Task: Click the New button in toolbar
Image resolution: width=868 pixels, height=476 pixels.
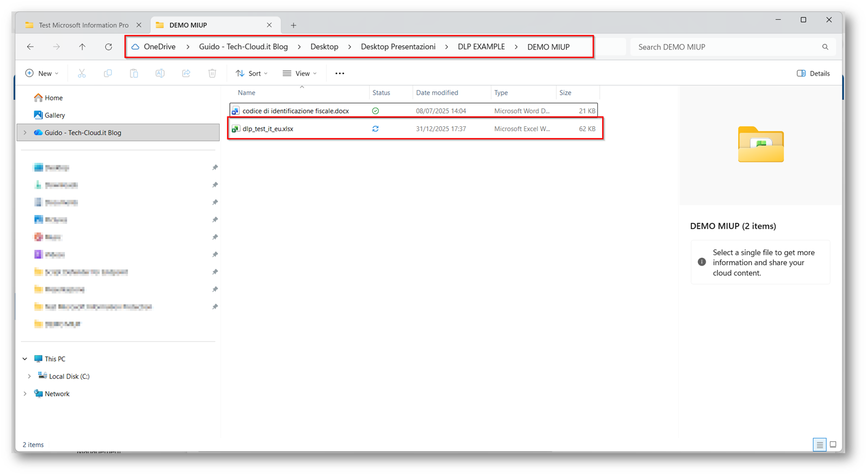Action: coord(42,73)
